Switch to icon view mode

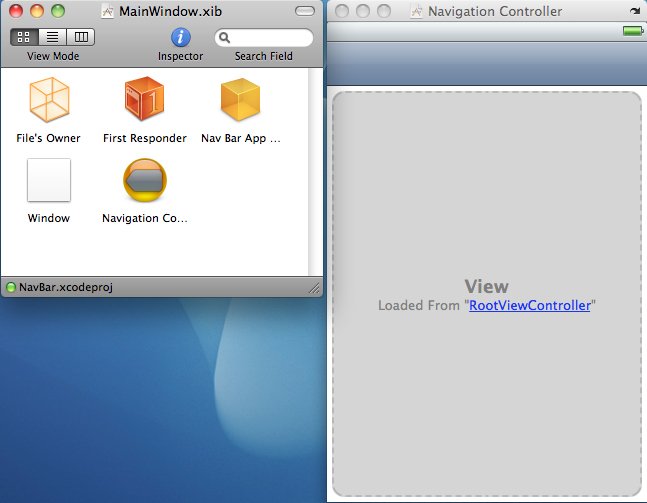click(24, 37)
